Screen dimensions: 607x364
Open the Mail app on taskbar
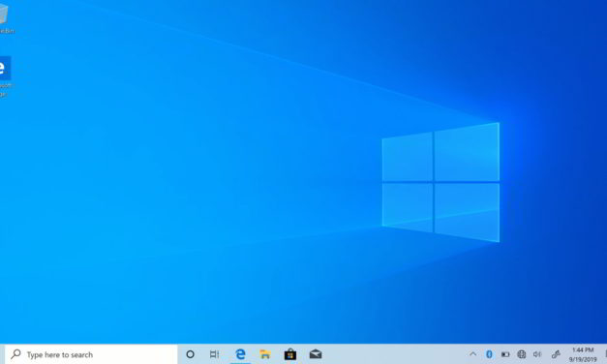click(316, 354)
